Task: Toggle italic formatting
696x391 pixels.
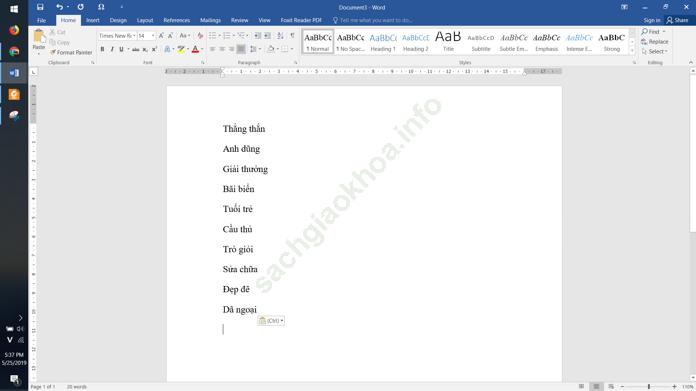Action: [x=112, y=49]
